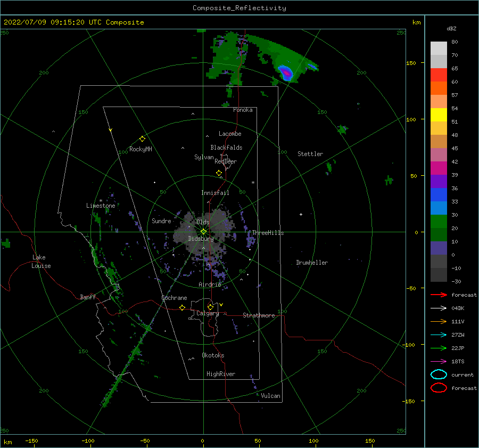
Task: Select the Strathmore label
Action: (x=259, y=315)
